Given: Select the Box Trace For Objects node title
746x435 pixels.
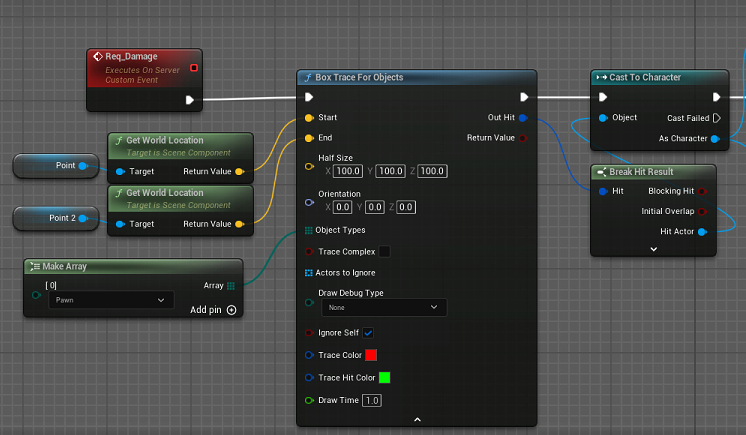Looking at the screenshot, I should 359,77.
